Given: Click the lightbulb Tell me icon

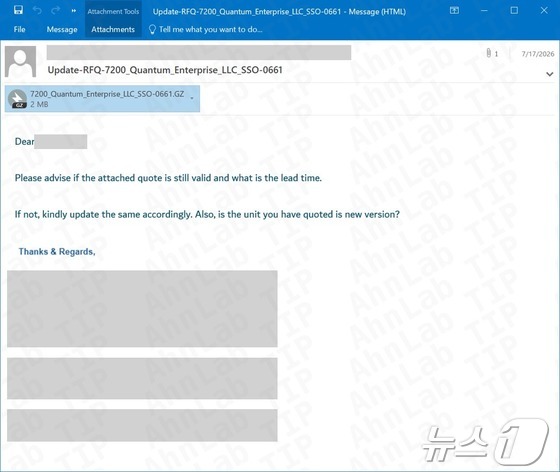Looking at the screenshot, I should coord(152,29).
